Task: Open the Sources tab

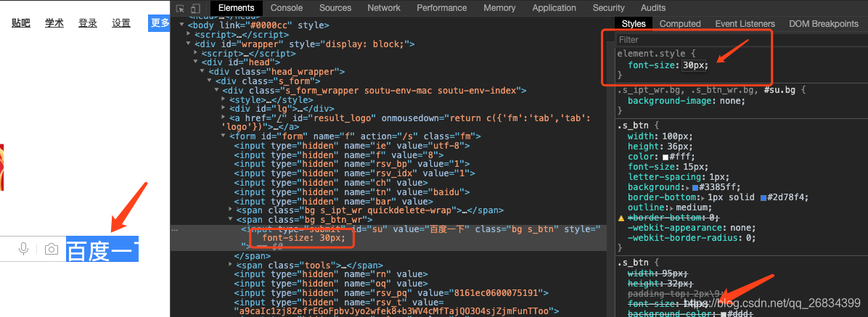Action: (335, 8)
